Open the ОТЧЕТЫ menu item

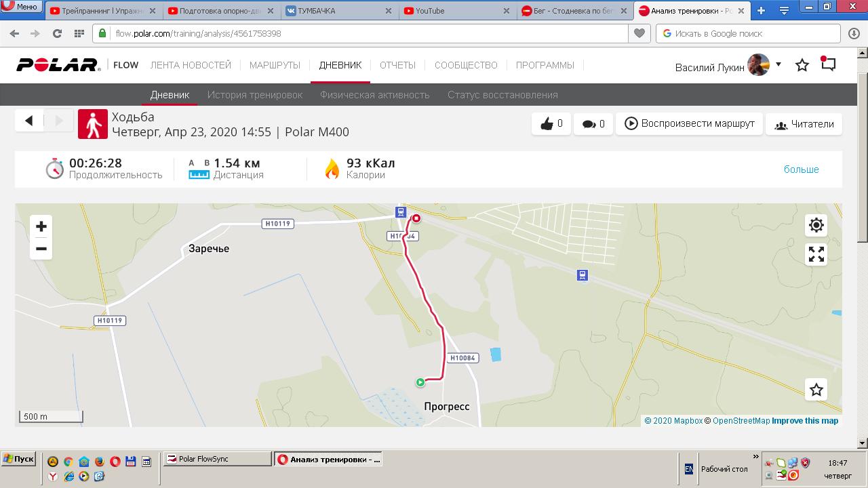[x=397, y=65]
